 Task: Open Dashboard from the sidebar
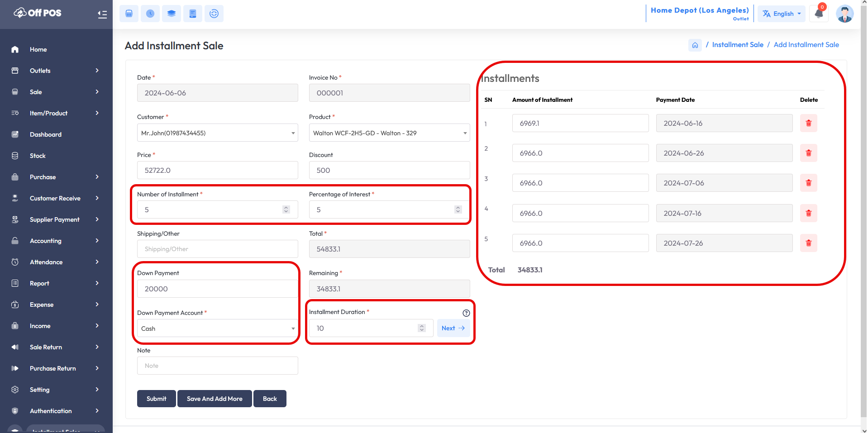pos(46,134)
